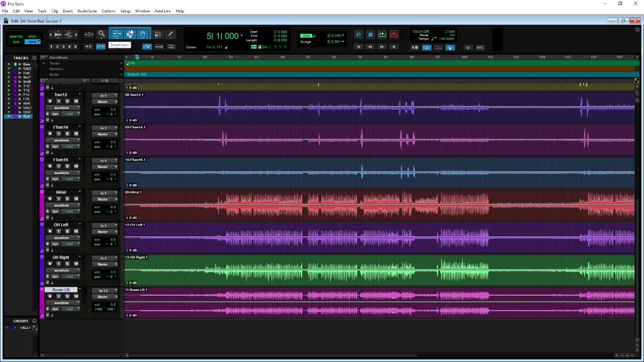
Task: Click the 11-Room LR.1 audio clip
Action: [379, 303]
